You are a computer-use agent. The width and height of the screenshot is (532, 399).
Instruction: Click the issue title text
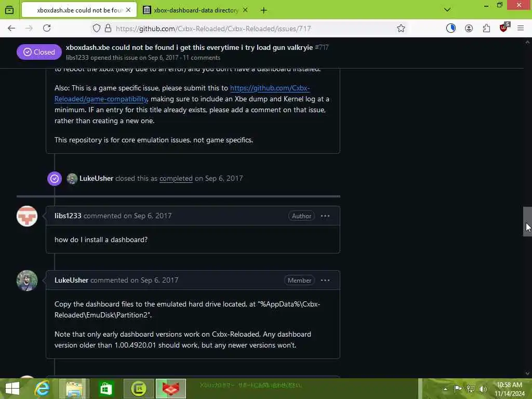click(x=189, y=47)
